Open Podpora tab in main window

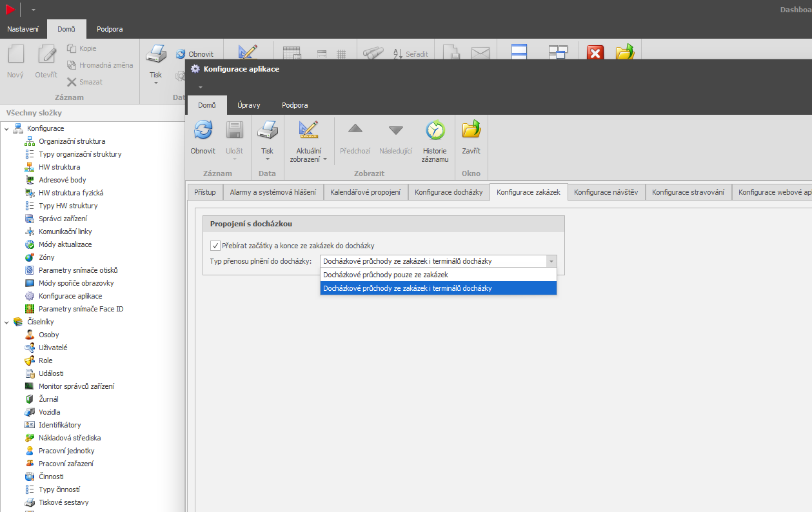110,29
